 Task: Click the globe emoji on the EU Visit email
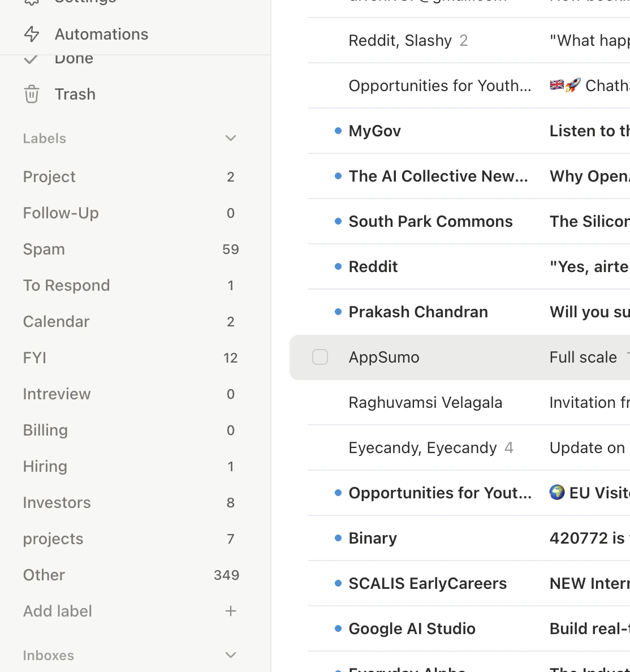(x=556, y=493)
